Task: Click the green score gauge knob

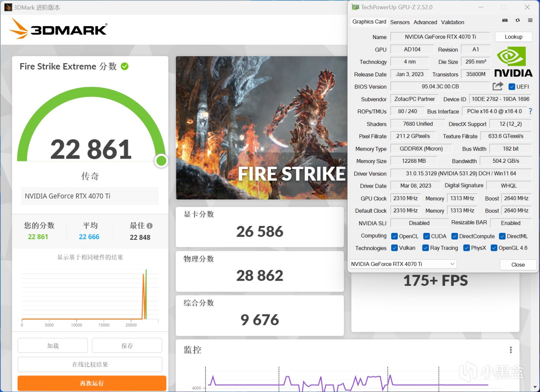Action: point(161,161)
